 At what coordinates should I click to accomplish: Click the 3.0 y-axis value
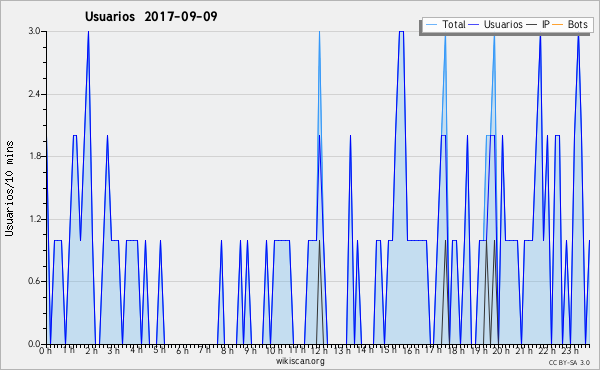coord(34,31)
